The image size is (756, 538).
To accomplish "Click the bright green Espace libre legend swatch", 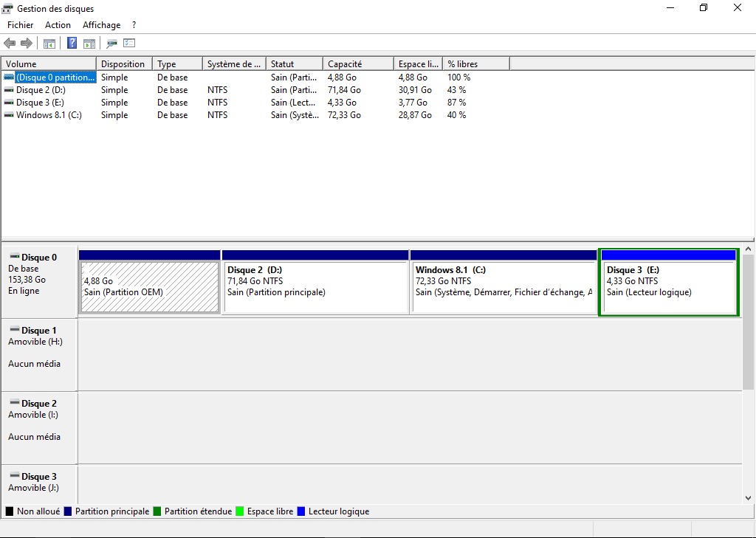I will coord(240,511).
